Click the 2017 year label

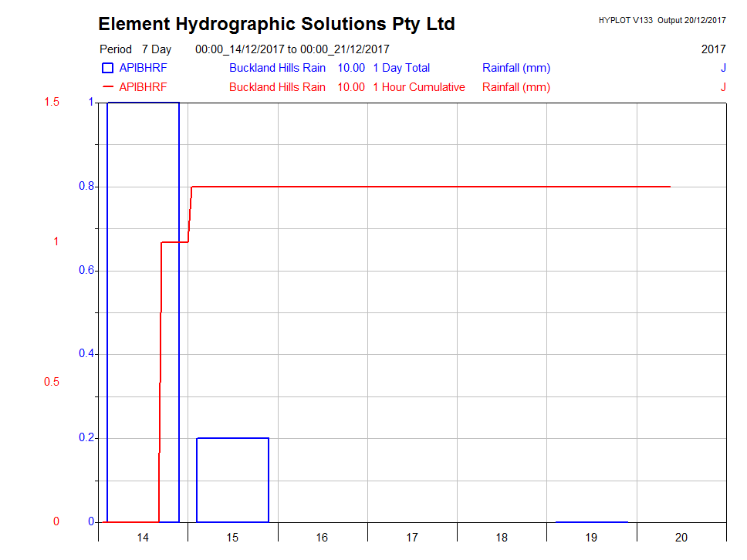[x=713, y=49]
